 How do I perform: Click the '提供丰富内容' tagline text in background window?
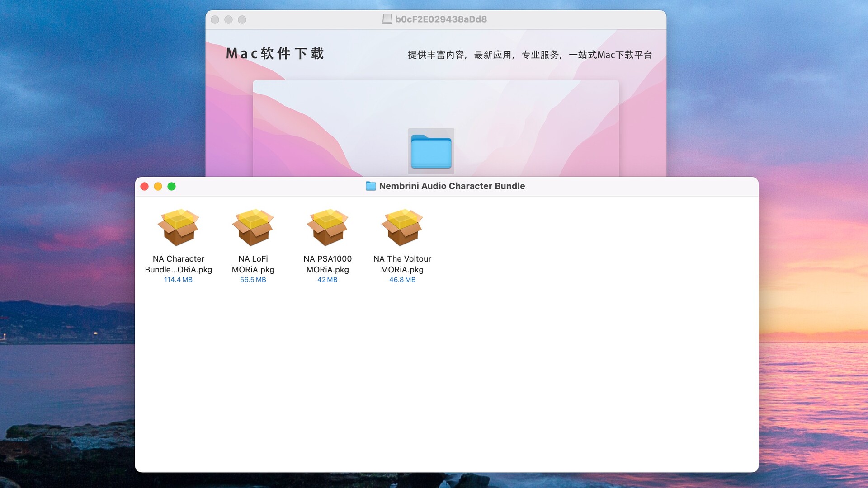click(436, 55)
